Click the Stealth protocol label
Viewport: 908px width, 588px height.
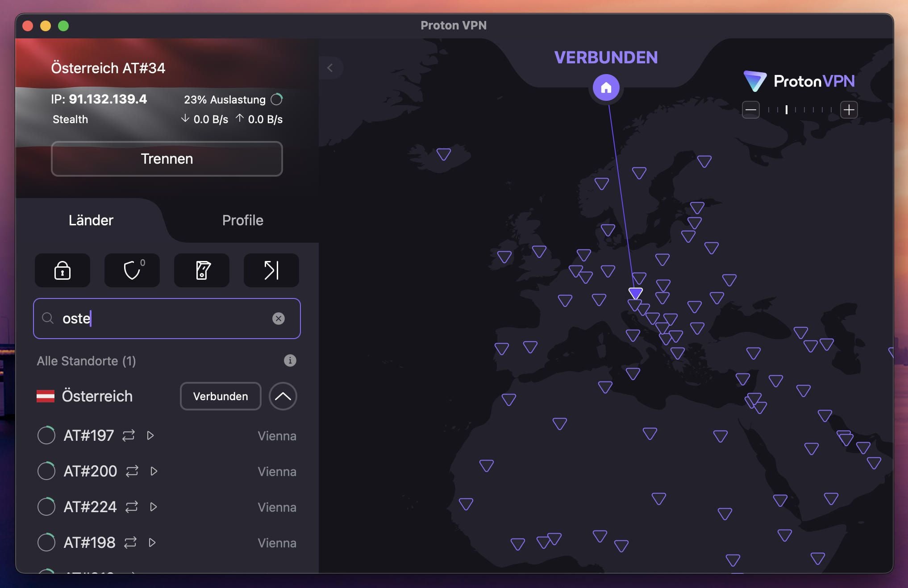tap(71, 120)
